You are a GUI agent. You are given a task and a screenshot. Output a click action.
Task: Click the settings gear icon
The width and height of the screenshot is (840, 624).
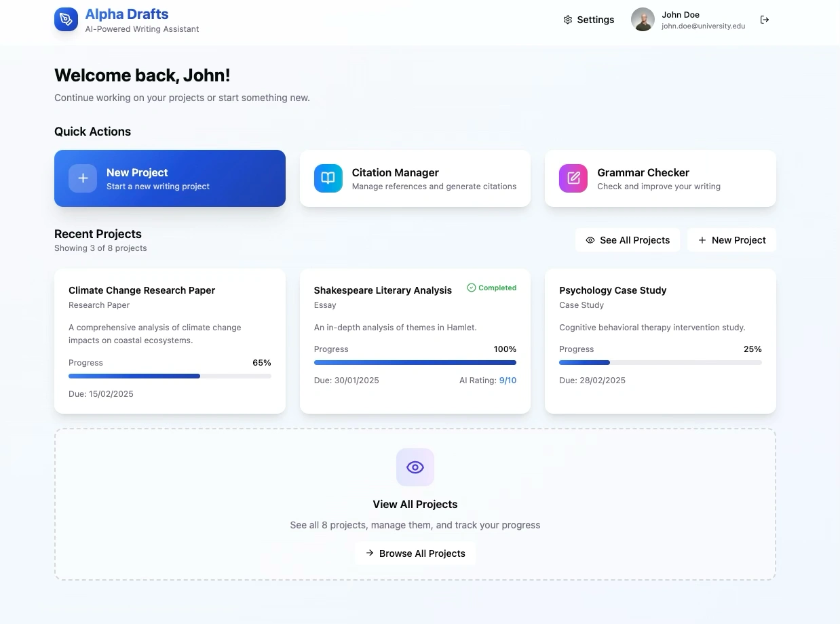568,20
